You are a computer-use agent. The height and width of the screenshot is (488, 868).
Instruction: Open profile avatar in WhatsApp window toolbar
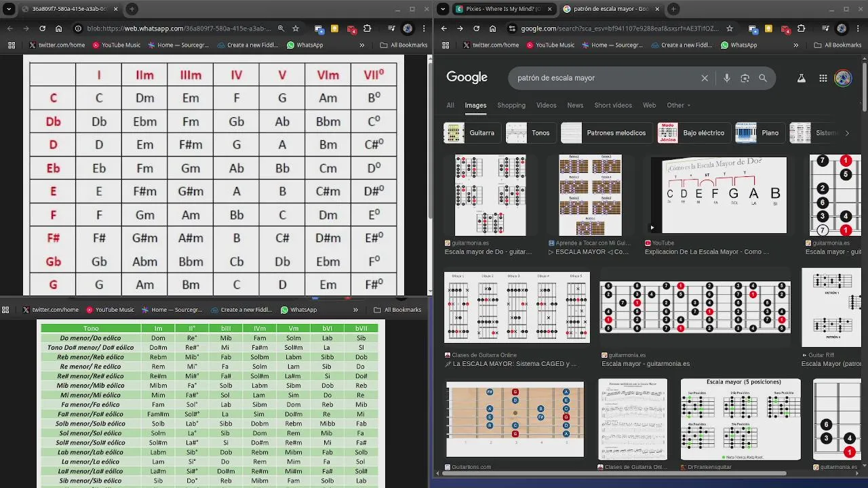[x=408, y=28]
